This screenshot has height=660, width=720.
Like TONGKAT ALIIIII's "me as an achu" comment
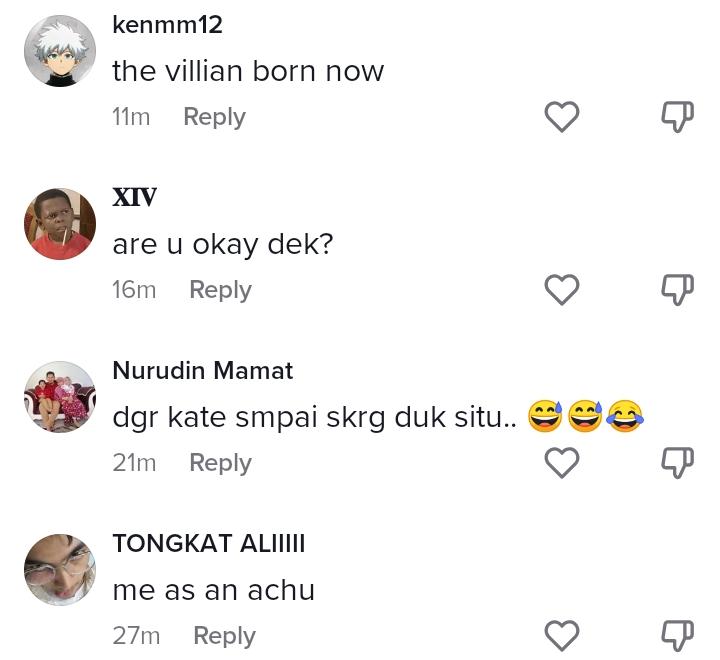(562, 636)
